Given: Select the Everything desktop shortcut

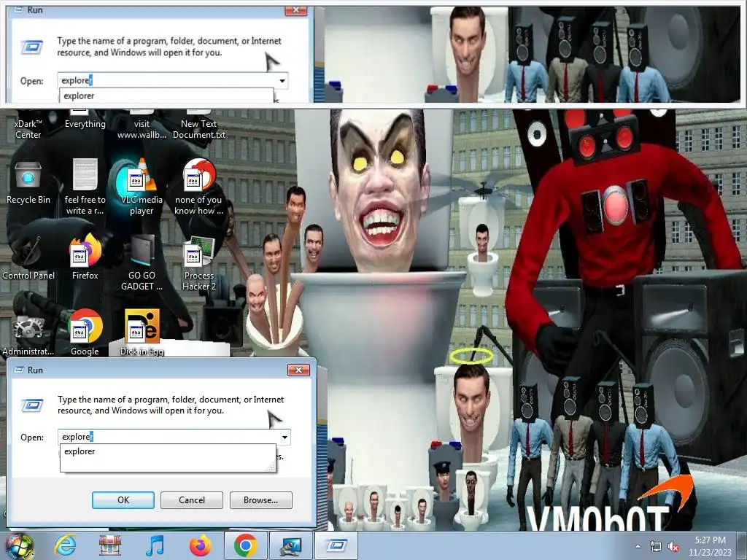Looking at the screenshot, I should pyautogui.click(x=85, y=120).
